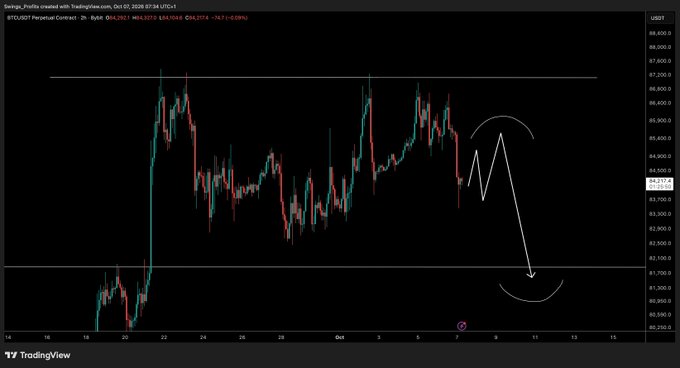
Task: Click the 82,900.0 price axis label
Action: pyautogui.click(x=660, y=229)
